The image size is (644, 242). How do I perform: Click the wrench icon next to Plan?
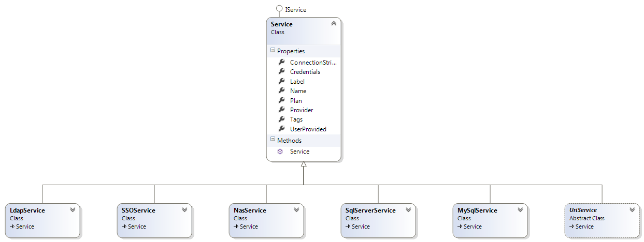click(281, 100)
